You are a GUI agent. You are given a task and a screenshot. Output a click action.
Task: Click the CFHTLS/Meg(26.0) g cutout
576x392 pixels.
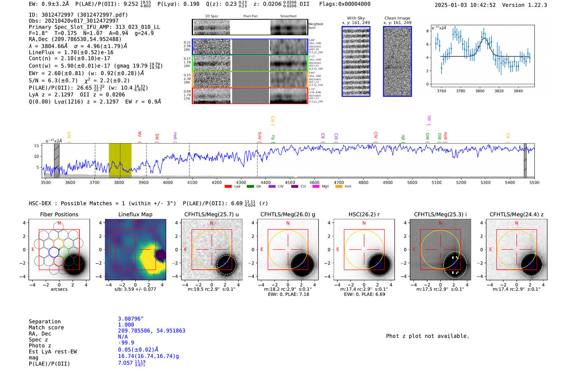[x=288, y=250]
